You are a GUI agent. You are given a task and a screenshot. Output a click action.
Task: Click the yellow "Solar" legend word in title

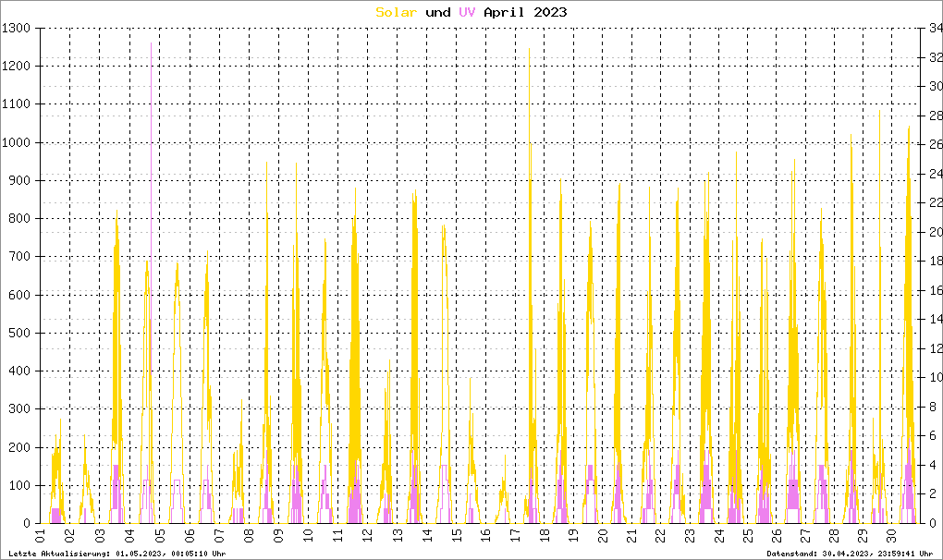[397, 12]
